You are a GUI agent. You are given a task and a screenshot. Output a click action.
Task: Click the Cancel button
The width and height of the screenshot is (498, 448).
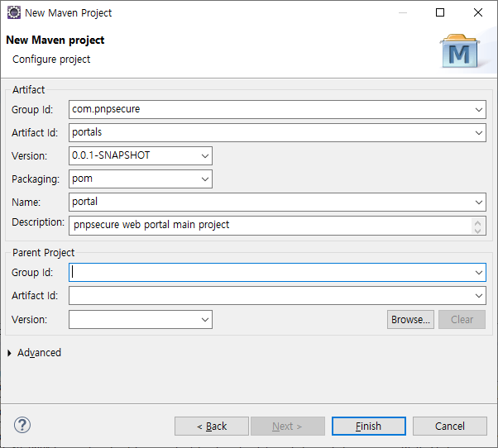[450, 427]
